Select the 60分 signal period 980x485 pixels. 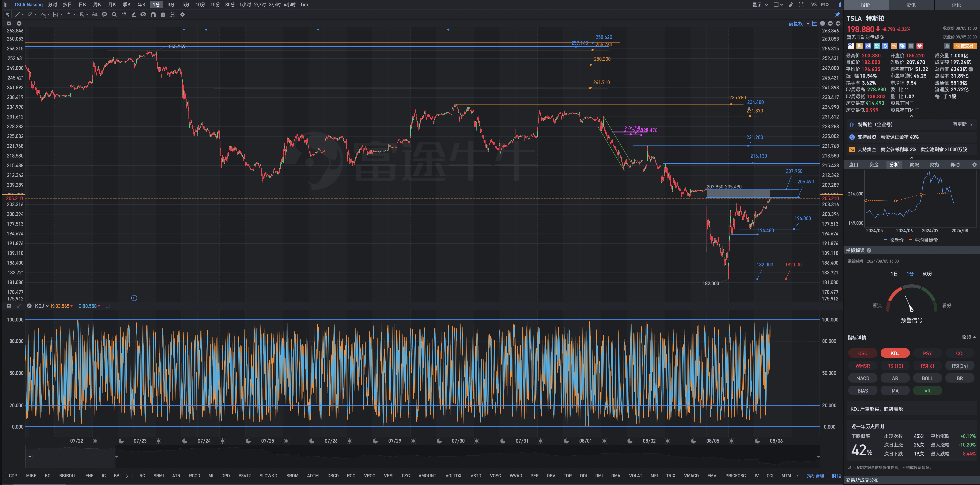tap(927, 274)
